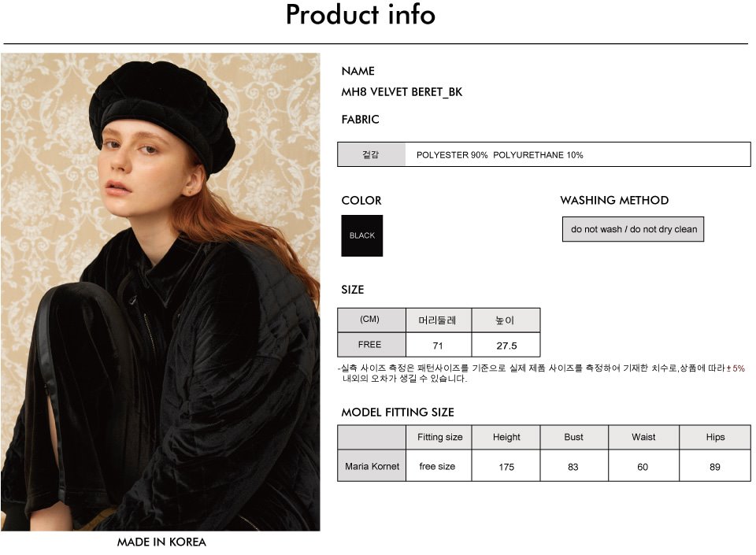
Task: Click the ±5% size tolerance note
Action: tap(736, 368)
